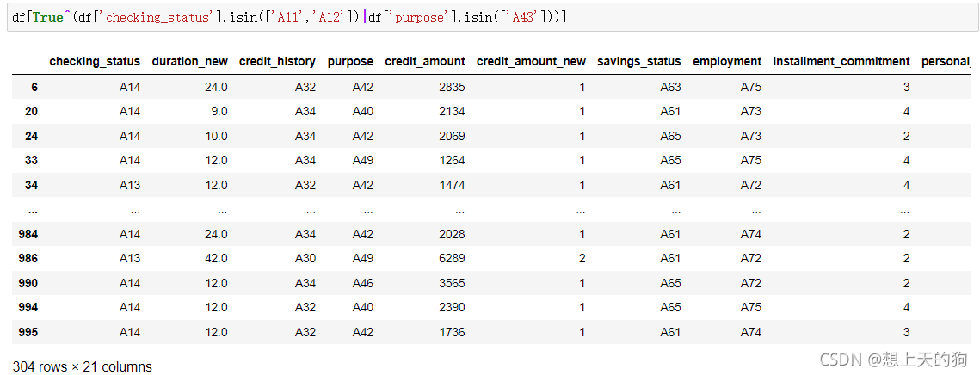This screenshot has height=375, width=980.
Task: Select the duration_new column header
Action: coord(190,61)
